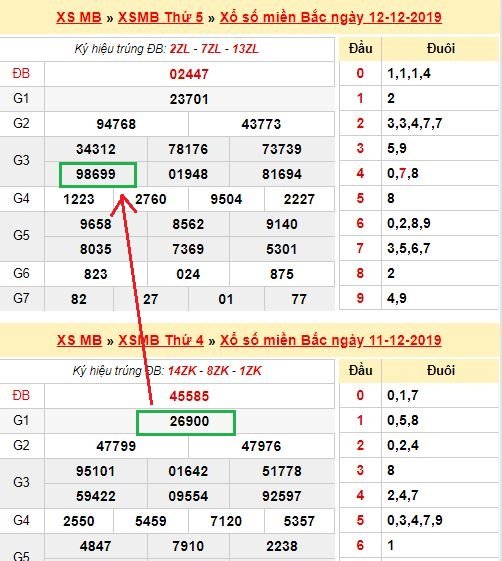Select G2 prize number 47799
The image size is (502, 561).
[x=116, y=446]
